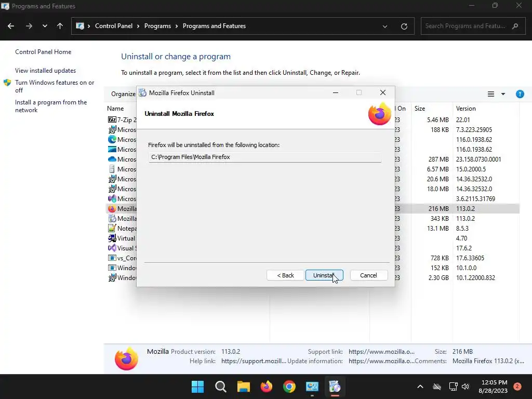Sort by the Name column header

(115, 109)
